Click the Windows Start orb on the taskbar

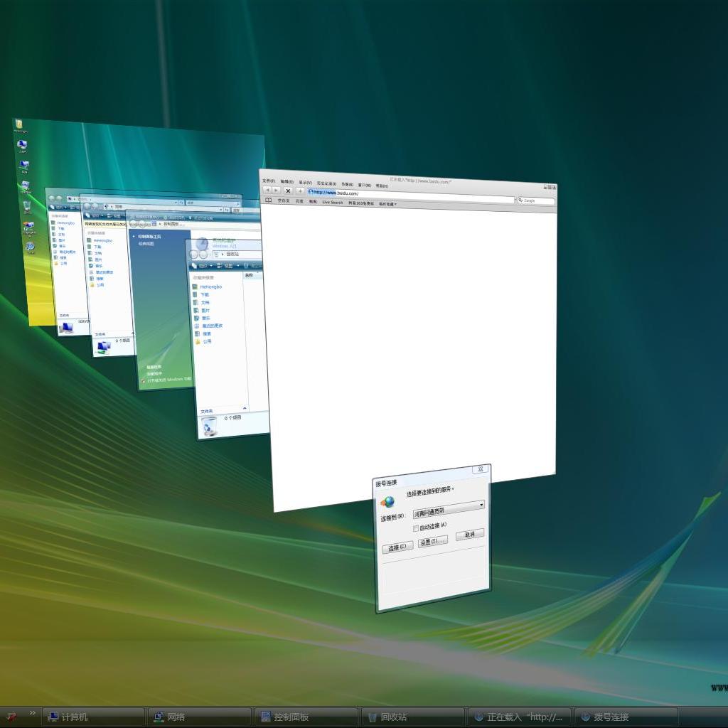coord(11,717)
